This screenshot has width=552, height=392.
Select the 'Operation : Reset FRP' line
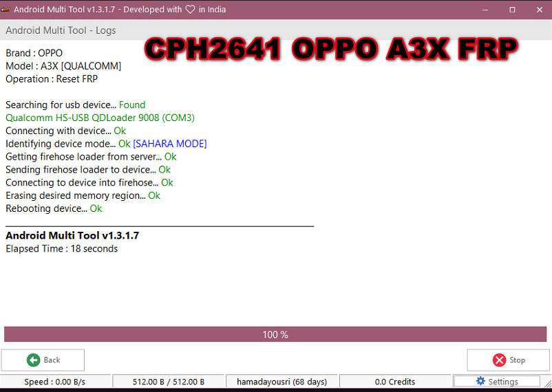point(52,79)
